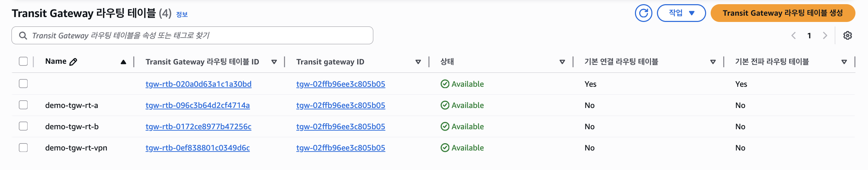Image resolution: width=868 pixels, height=170 pixels.
Task: Click the 상태 column header label
Action: (447, 62)
